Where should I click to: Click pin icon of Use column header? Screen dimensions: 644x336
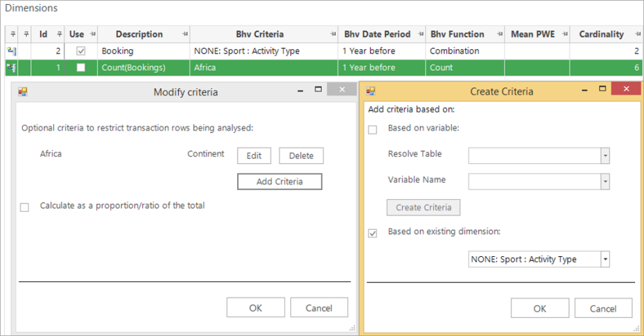coord(93,34)
